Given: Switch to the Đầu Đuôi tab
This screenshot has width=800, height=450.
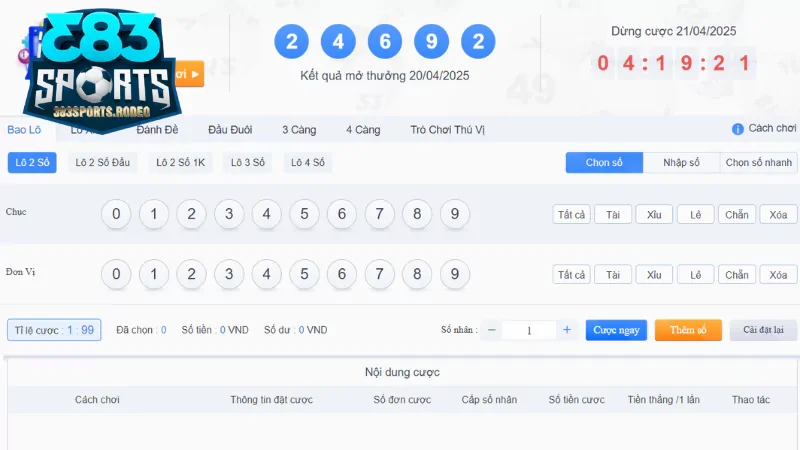Looking at the screenshot, I should (230, 130).
